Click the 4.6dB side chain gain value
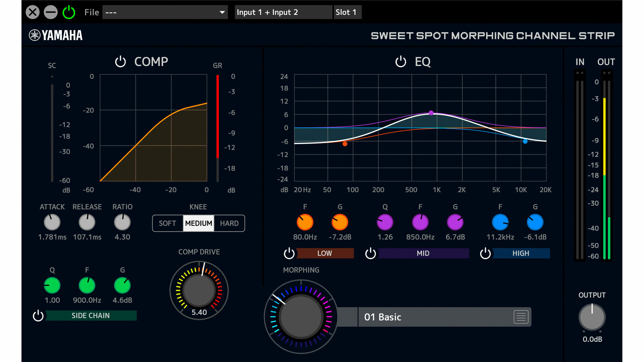Viewport: 644px width, 362px height. coord(122,300)
